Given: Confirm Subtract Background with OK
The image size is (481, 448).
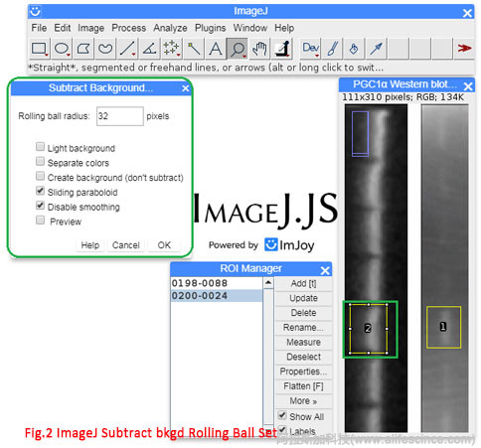Looking at the screenshot, I should [x=164, y=245].
